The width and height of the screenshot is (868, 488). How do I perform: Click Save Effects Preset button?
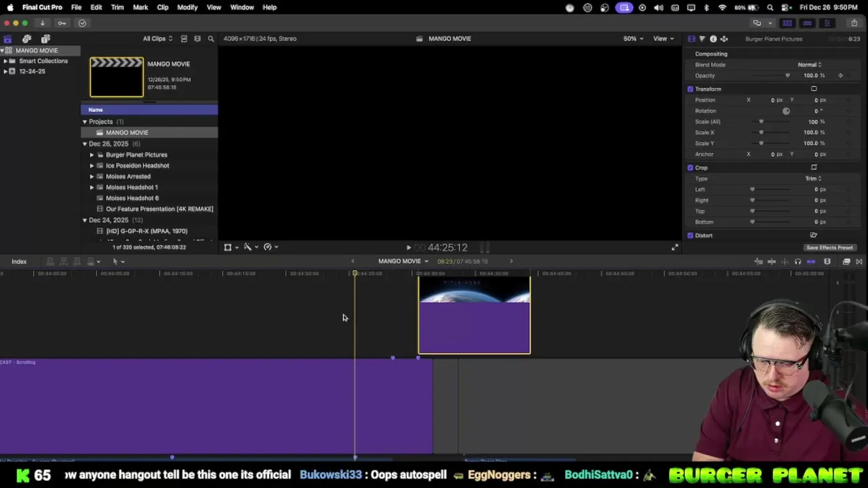(829, 247)
